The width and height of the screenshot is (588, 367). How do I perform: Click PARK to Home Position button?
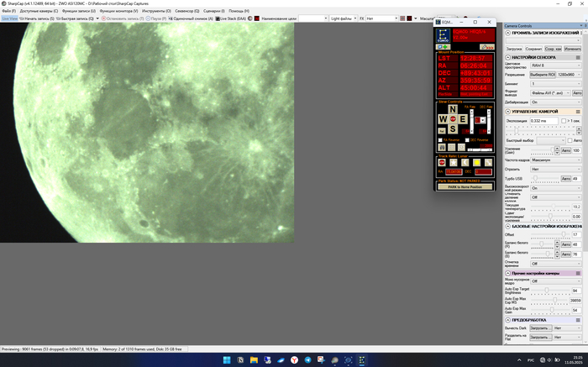464,186
